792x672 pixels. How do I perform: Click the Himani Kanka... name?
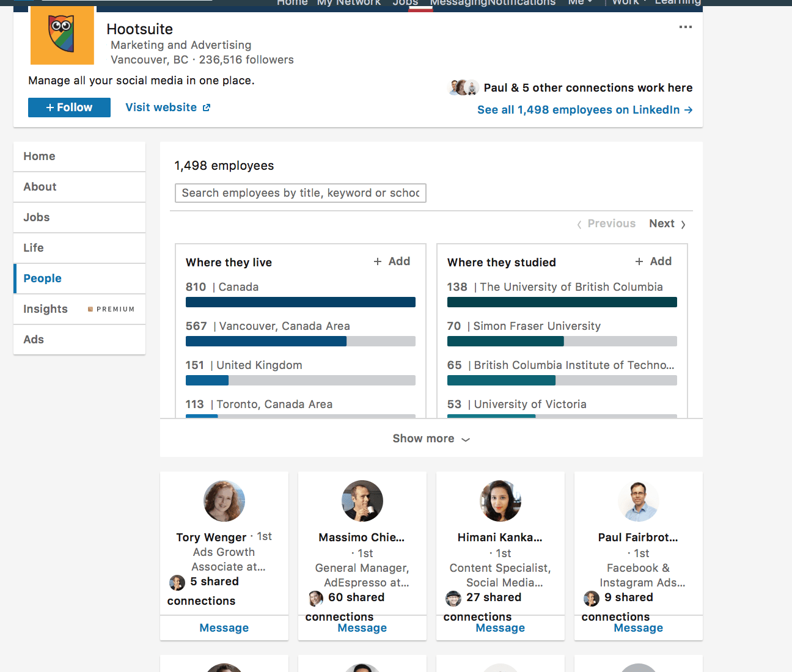point(500,538)
